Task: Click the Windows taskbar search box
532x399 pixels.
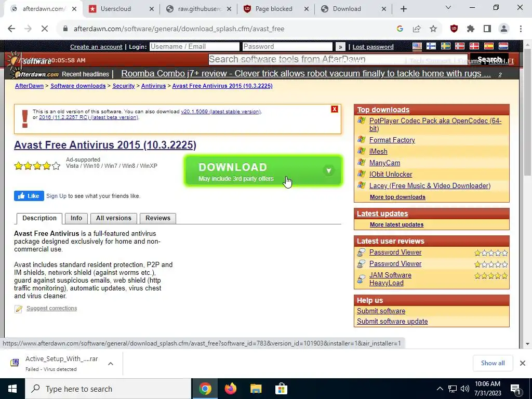Action: (x=108, y=389)
